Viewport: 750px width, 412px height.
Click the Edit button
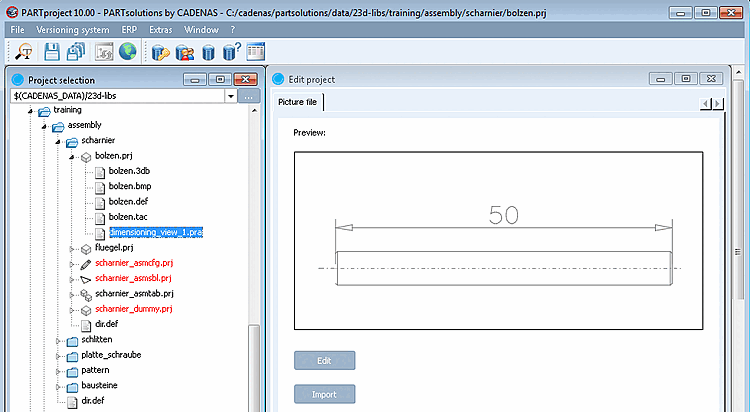pos(324,360)
